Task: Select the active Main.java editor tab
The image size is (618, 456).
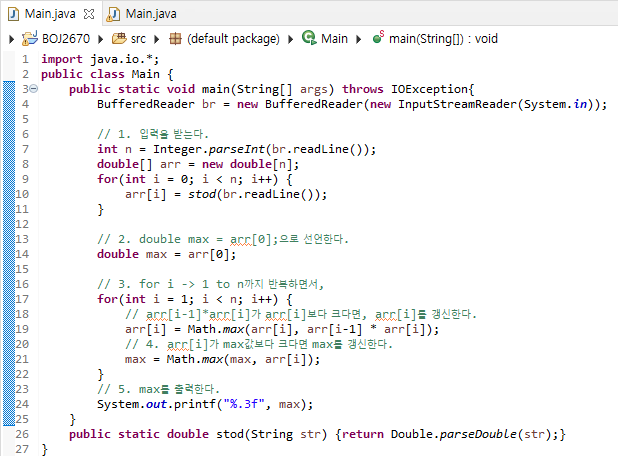Action: point(50,14)
